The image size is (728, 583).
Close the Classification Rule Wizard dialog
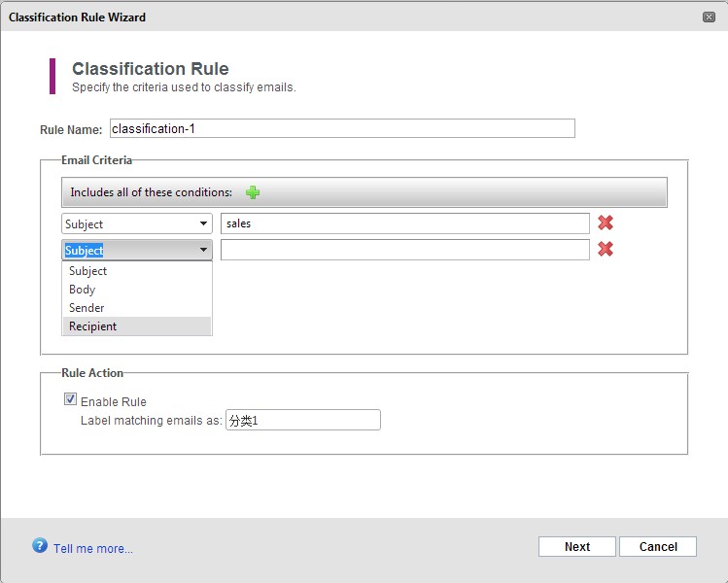coord(709,17)
